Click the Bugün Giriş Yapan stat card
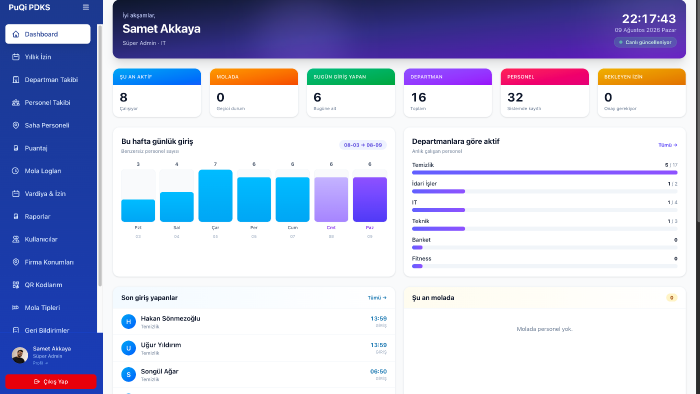 tap(350, 93)
